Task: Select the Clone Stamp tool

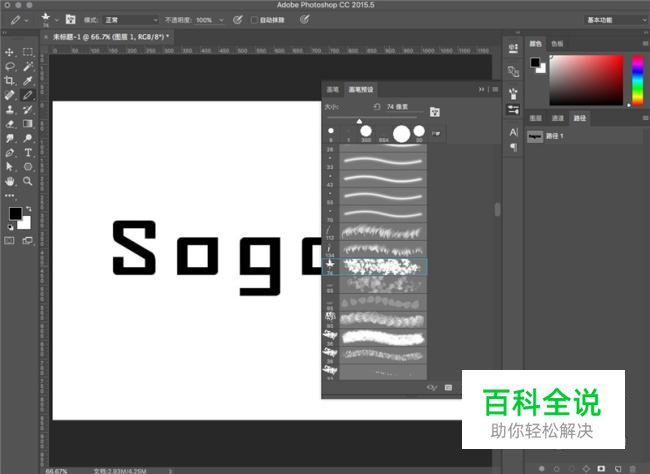Action: tap(9, 109)
